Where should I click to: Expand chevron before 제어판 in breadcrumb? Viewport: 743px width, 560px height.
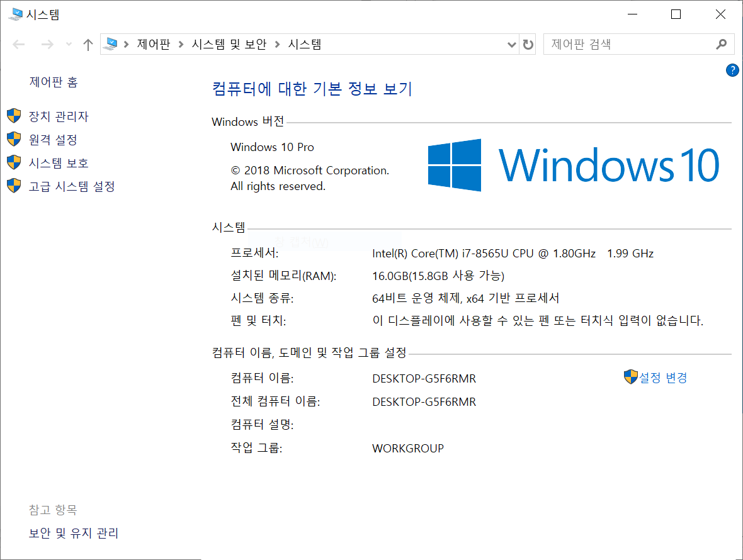[127, 45]
